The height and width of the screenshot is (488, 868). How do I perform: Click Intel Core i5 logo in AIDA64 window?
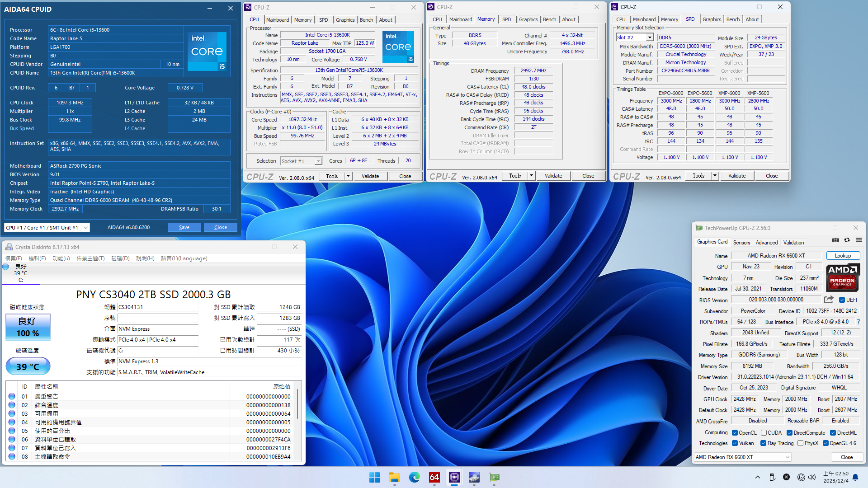(207, 51)
